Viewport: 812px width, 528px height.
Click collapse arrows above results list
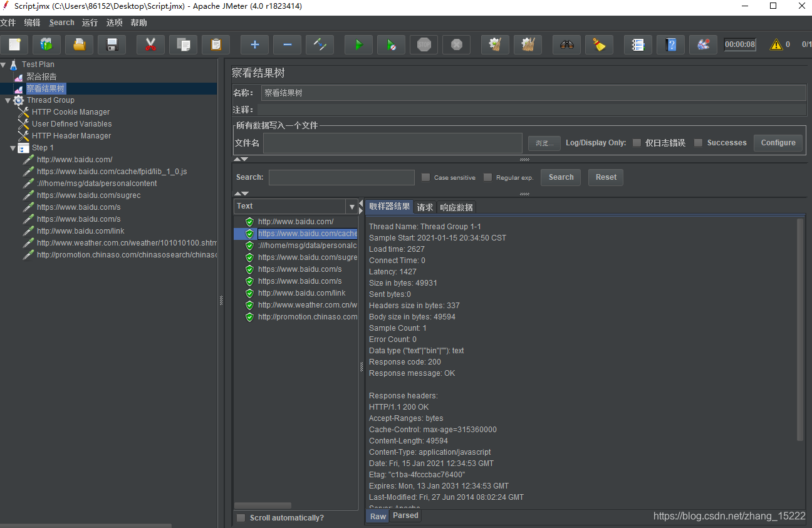pos(242,194)
